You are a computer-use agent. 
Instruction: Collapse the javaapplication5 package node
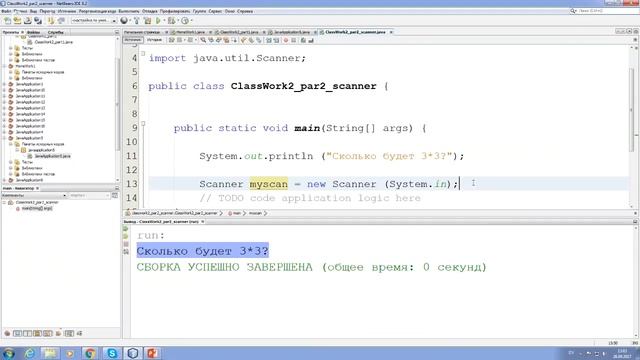(x=17, y=150)
